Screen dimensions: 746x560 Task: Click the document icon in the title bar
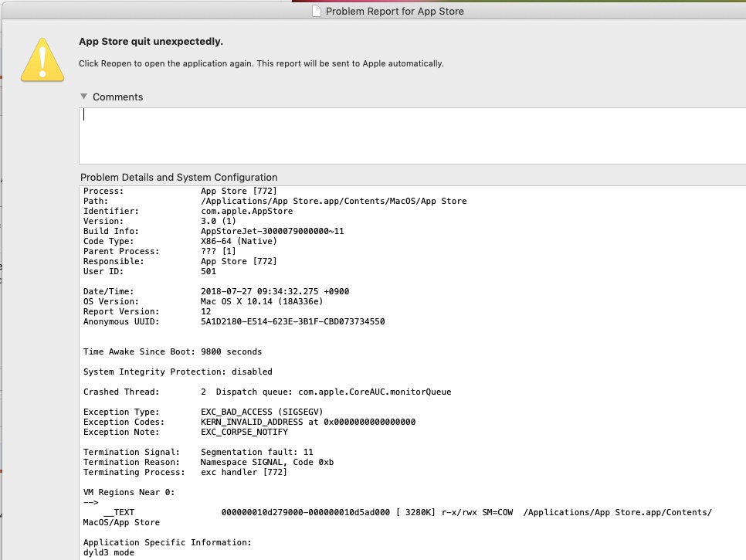317,11
